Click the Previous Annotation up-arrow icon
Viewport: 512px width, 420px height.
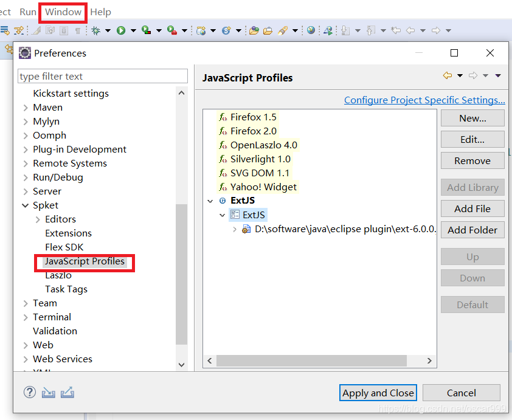point(370,30)
